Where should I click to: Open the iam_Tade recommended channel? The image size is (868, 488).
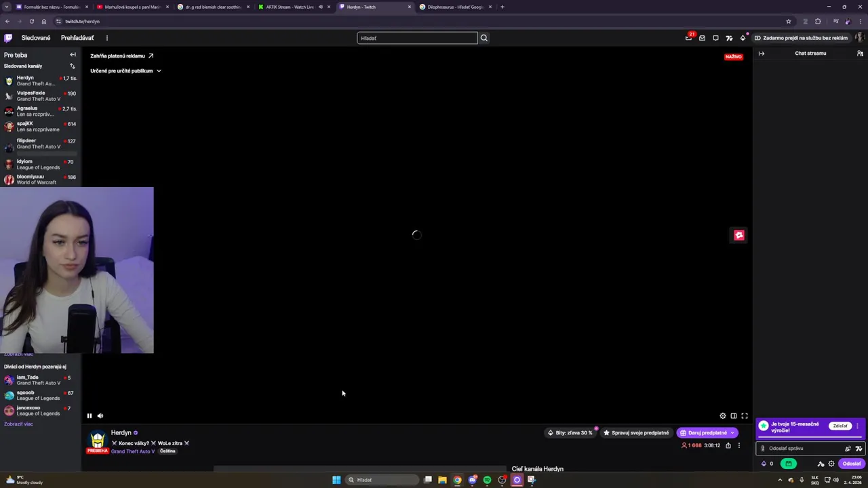(41, 380)
